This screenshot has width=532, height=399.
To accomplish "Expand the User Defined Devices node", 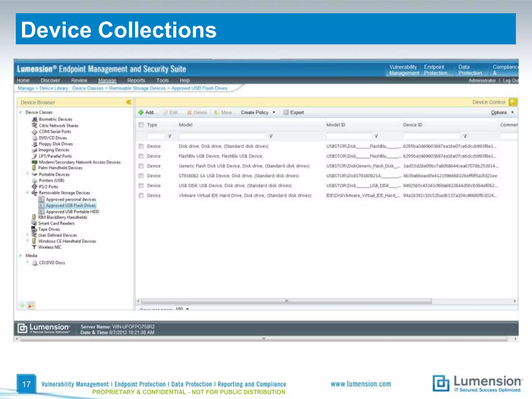I will (28, 235).
